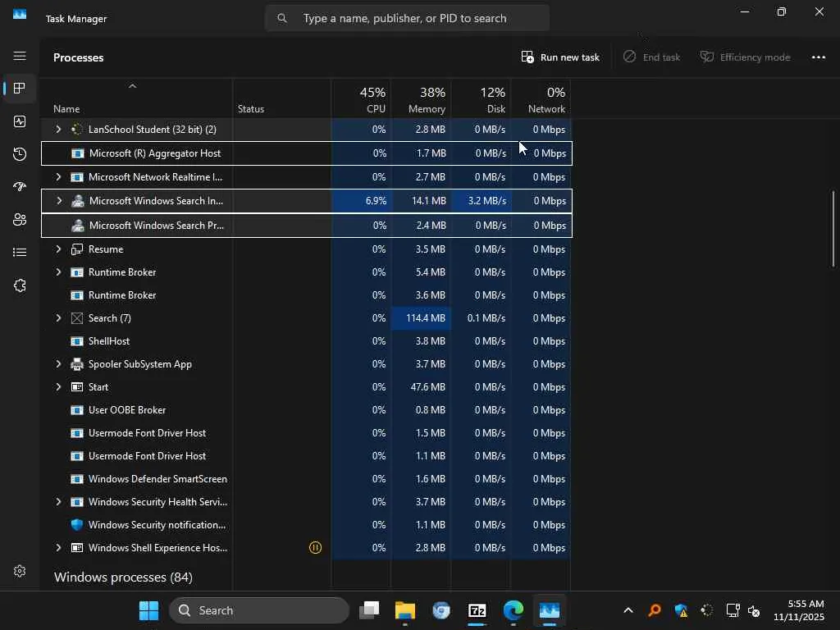Click the Windows Security tray icon
This screenshot has width=840, height=630.
point(681,610)
